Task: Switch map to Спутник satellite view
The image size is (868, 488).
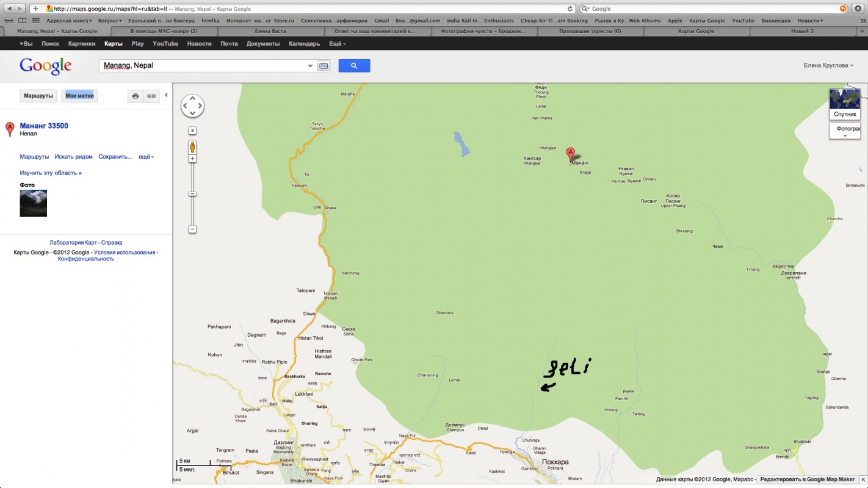Action: pyautogui.click(x=845, y=104)
